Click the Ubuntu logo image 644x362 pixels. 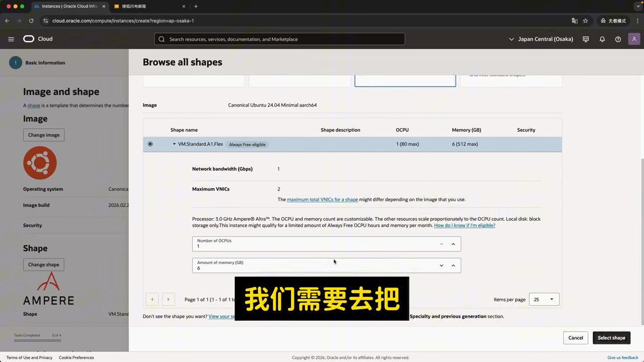tap(40, 163)
